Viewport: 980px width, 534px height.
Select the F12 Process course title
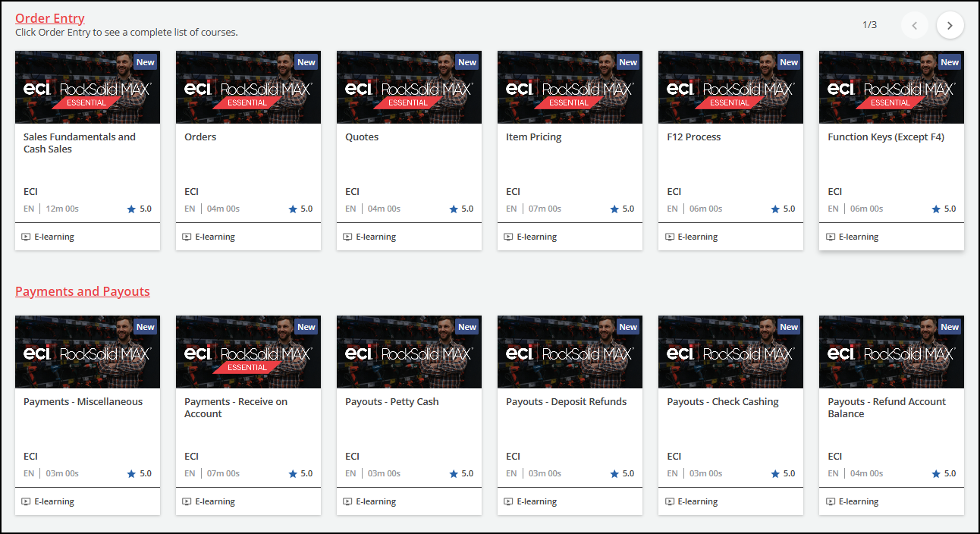(x=693, y=137)
